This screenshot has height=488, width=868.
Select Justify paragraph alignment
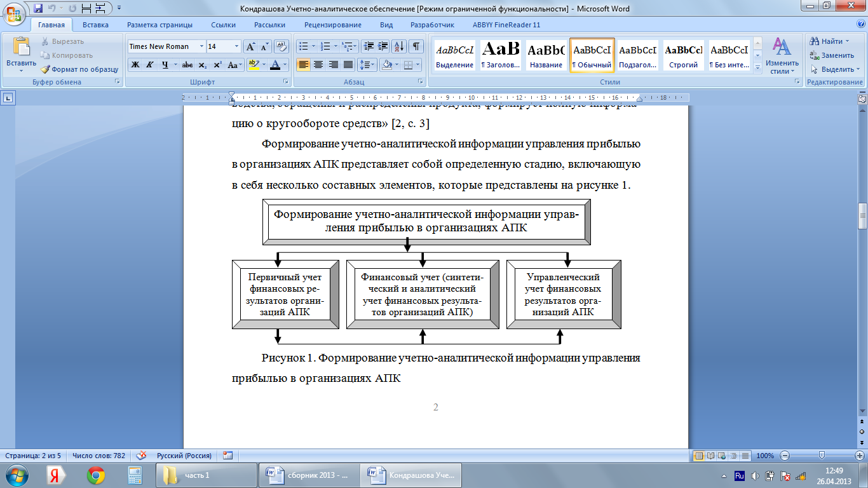tap(348, 65)
